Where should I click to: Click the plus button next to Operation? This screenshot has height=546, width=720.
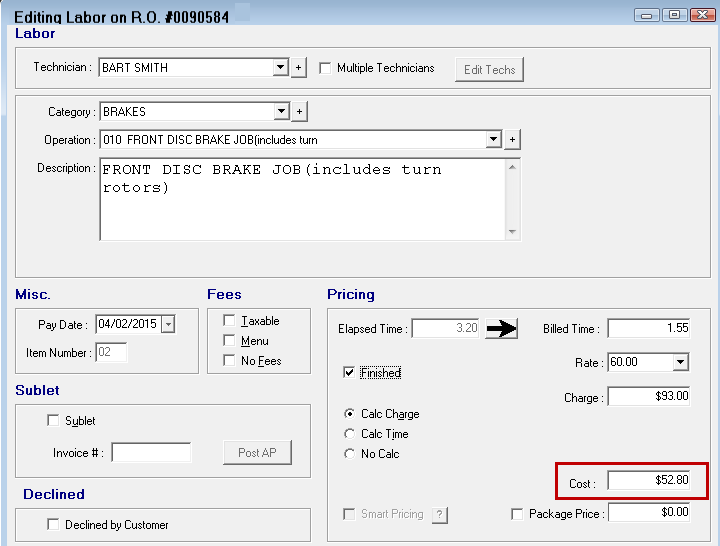[x=512, y=140]
